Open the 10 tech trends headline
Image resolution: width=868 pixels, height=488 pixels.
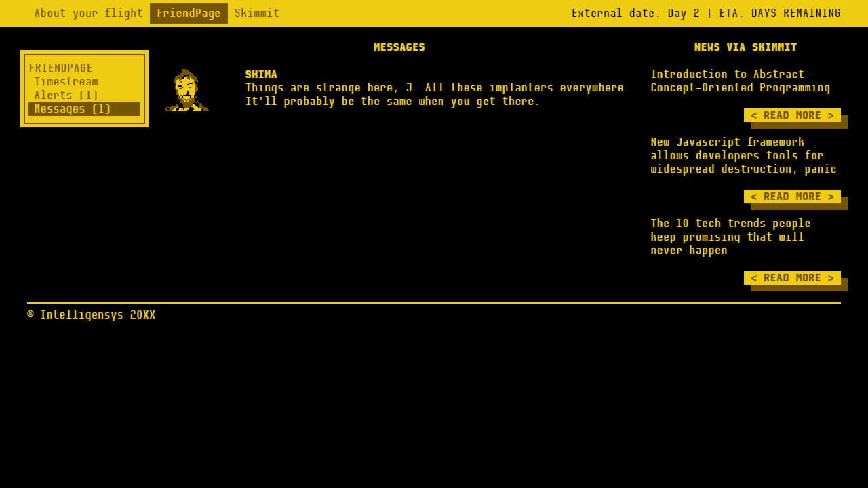click(730, 237)
